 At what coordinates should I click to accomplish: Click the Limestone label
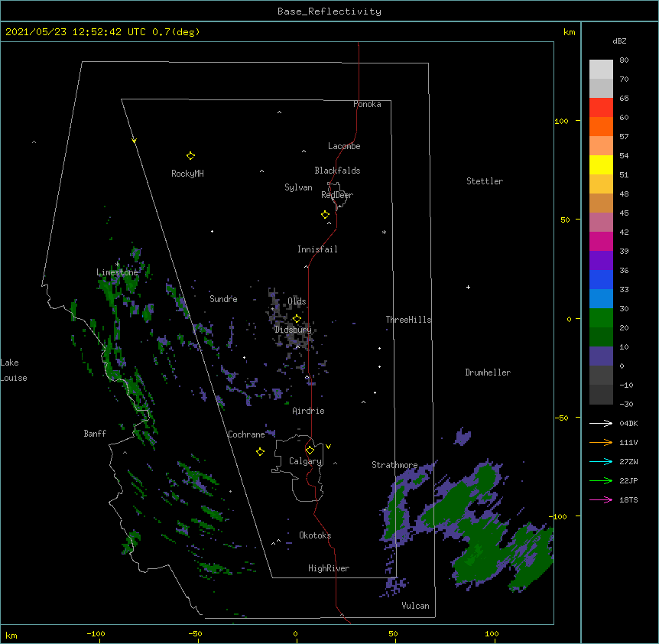pyautogui.click(x=117, y=272)
